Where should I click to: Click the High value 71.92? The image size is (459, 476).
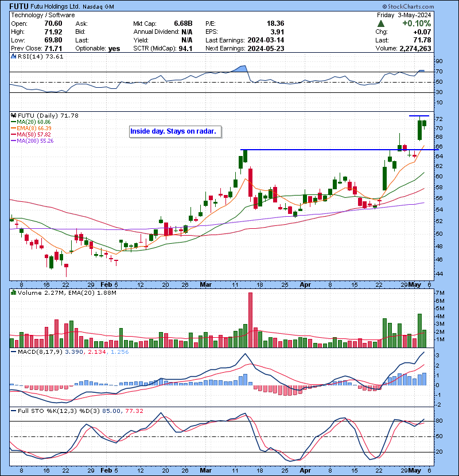tap(53, 32)
